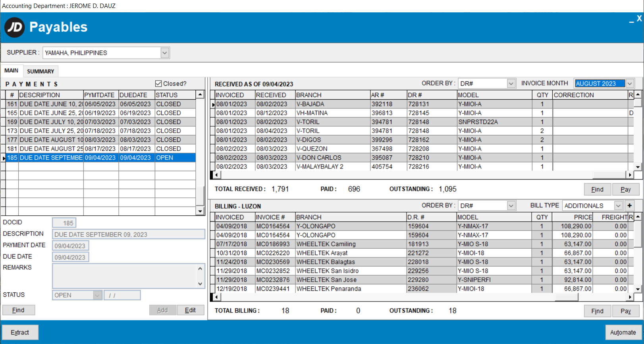Click the plus button beside Bill Type
644x344 pixels.
tap(629, 205)
